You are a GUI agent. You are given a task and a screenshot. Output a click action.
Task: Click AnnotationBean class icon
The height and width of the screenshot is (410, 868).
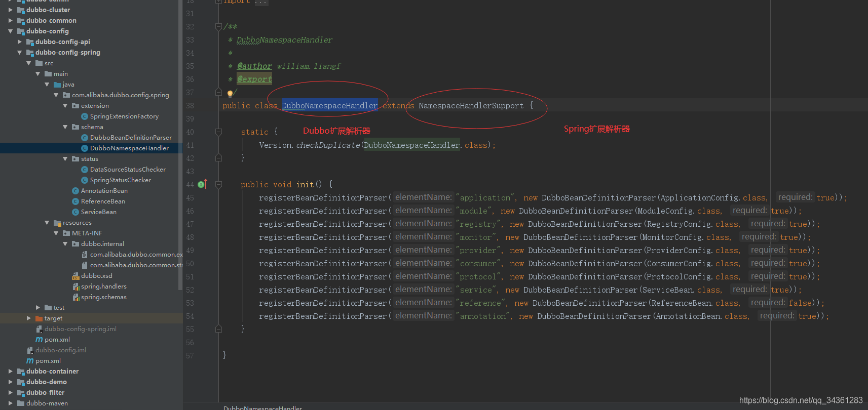(76, 191)
